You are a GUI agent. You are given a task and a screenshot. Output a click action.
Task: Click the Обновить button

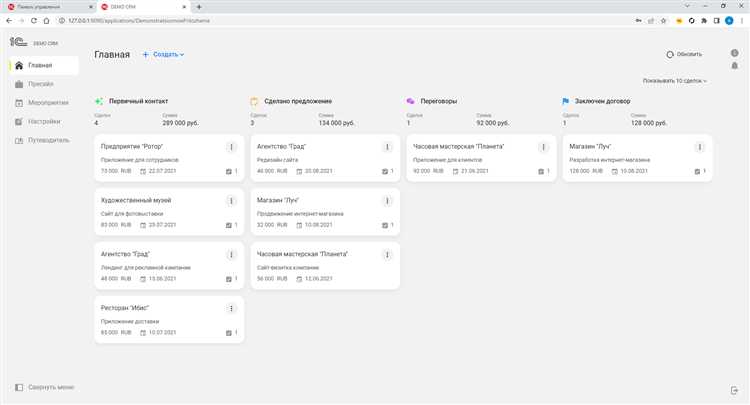tap(684, 55)
